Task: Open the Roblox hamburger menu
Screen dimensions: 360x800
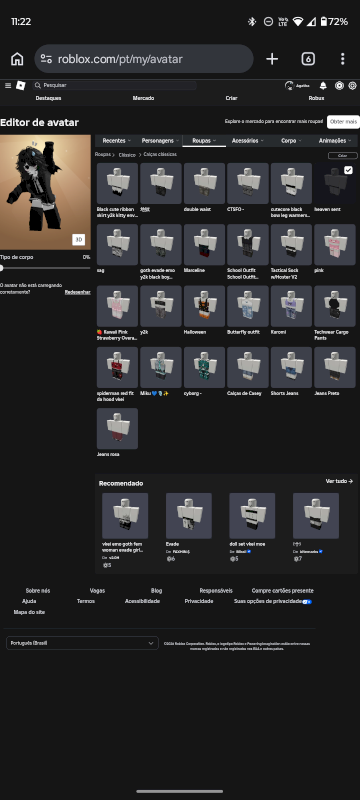Action: 8,86
